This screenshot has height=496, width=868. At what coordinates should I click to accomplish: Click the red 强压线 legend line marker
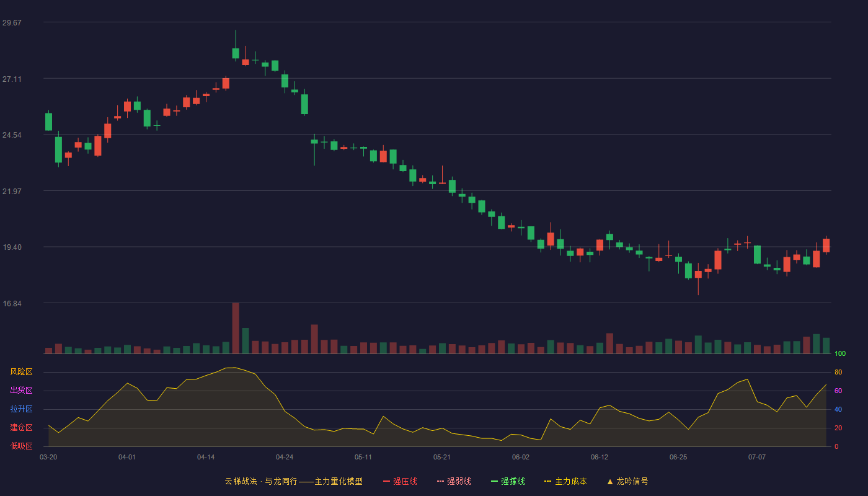pyautogui.click(x=386, y=481)
